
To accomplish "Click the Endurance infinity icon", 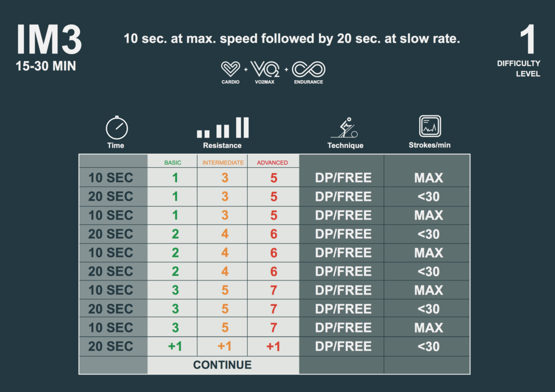I will pos(308,69).
